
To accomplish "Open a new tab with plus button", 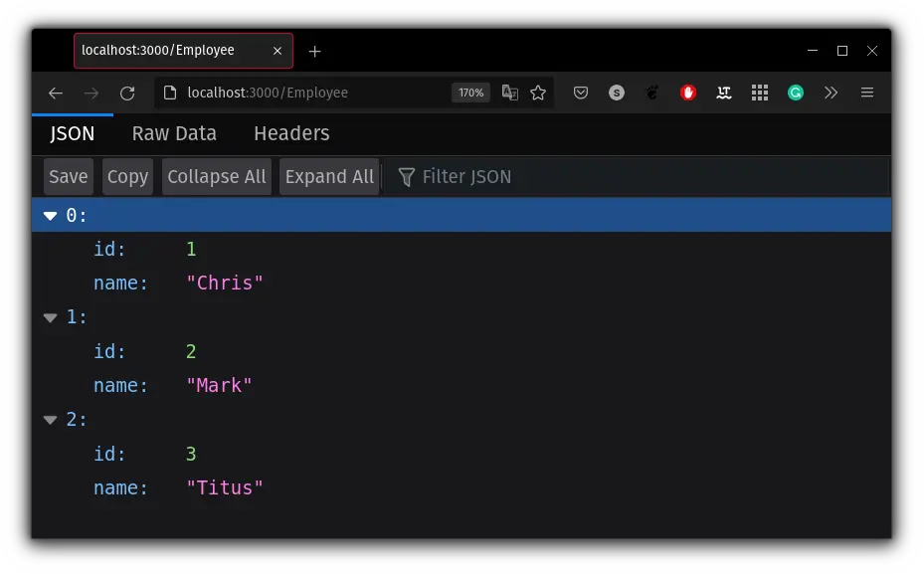I will click(314, 52).
